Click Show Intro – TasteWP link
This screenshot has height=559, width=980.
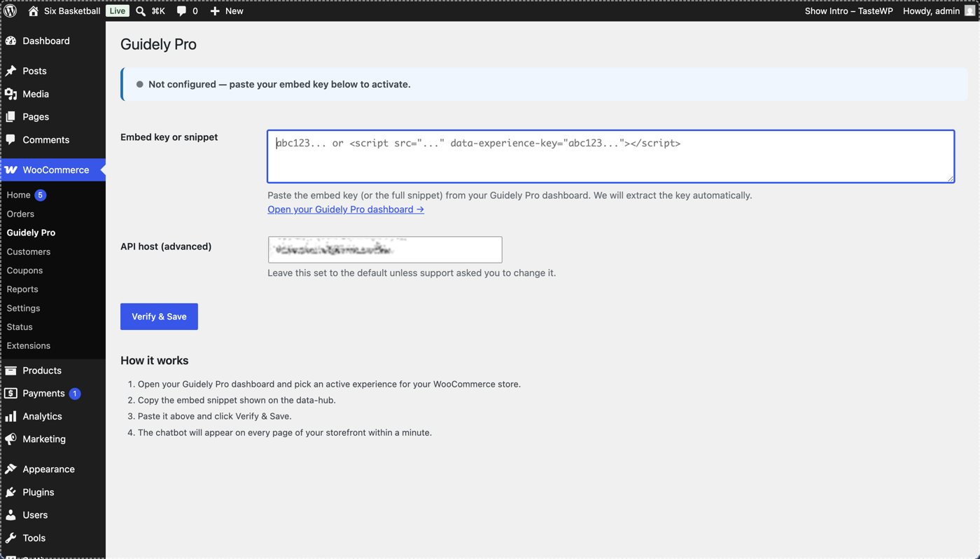pos(848,11)
